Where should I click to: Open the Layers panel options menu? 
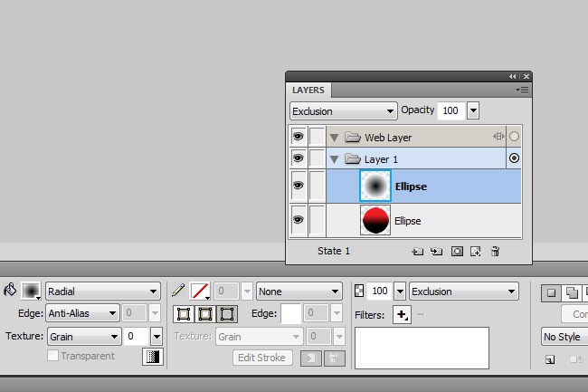(x=522, y=91)
